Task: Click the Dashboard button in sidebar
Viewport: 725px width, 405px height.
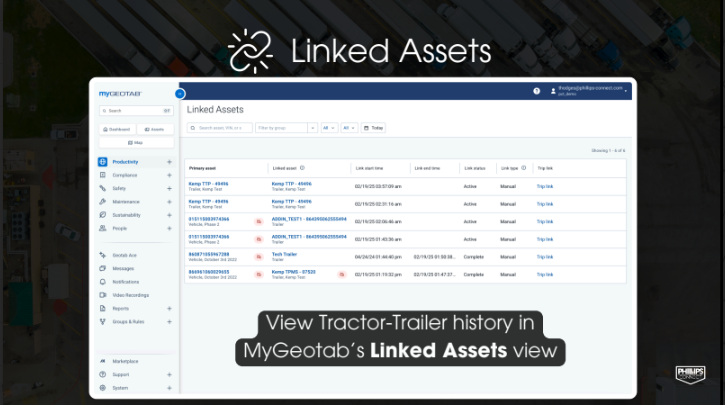Action: pos(117,129)
